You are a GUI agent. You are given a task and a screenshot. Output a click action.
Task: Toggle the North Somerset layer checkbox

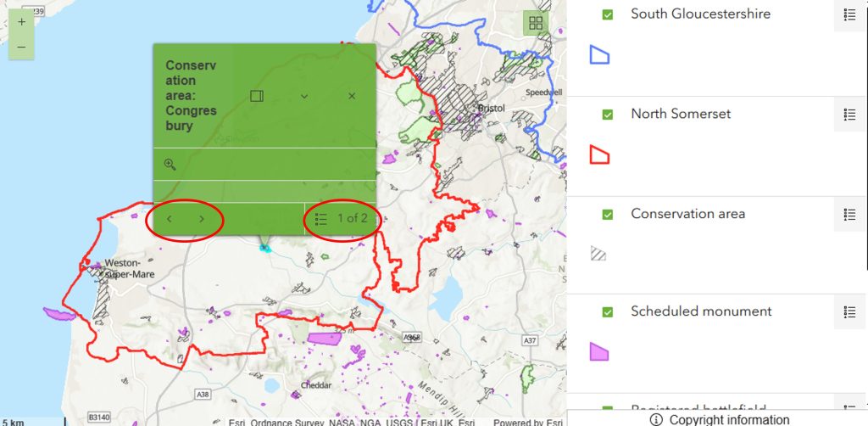608,115
